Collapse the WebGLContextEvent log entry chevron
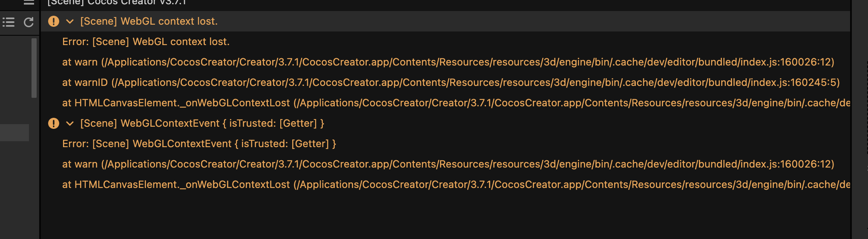Viewport: 868px width, 239px height. tap(70, 123)
